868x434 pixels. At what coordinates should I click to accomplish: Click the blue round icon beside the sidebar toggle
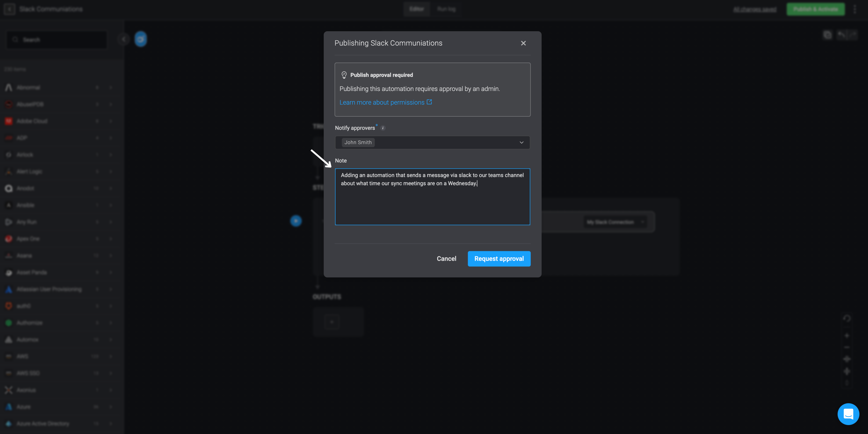141,39
